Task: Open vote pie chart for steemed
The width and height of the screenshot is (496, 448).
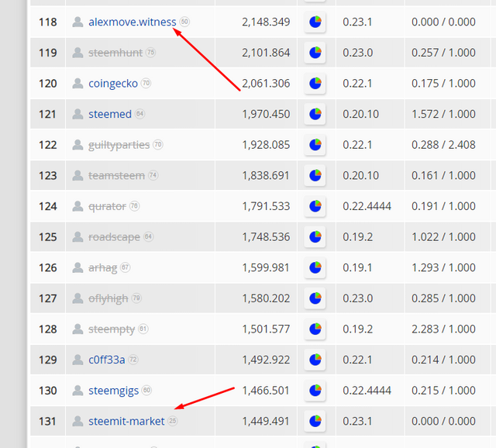Action: [x=315, y=114]
